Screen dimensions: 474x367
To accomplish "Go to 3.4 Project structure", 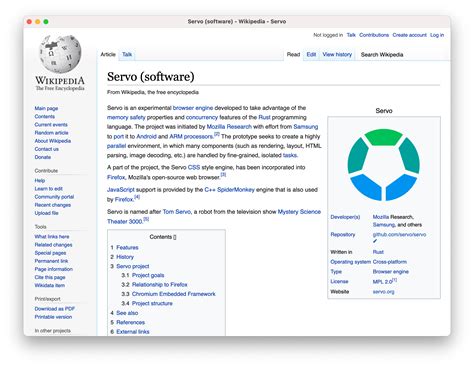I will coord(152,303).
